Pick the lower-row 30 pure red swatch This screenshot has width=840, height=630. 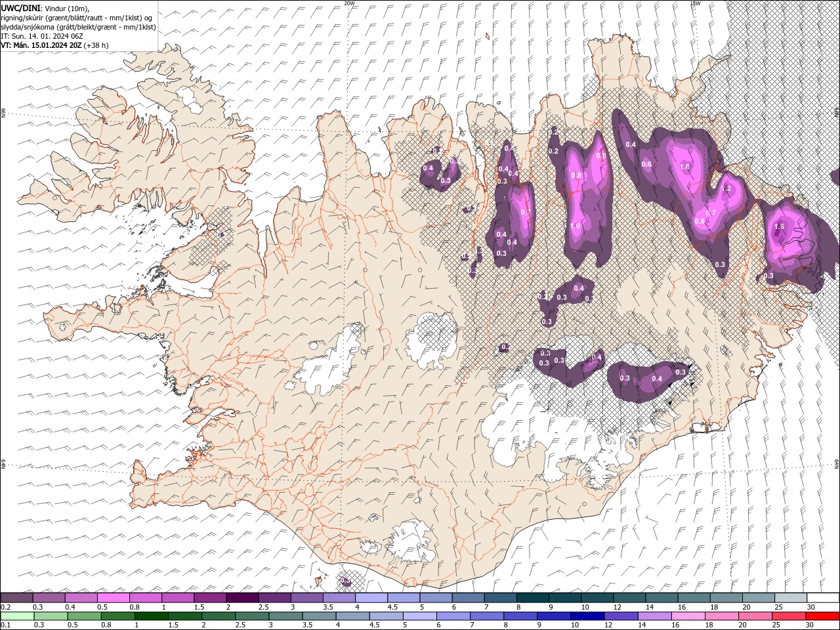tap(823, 616)
